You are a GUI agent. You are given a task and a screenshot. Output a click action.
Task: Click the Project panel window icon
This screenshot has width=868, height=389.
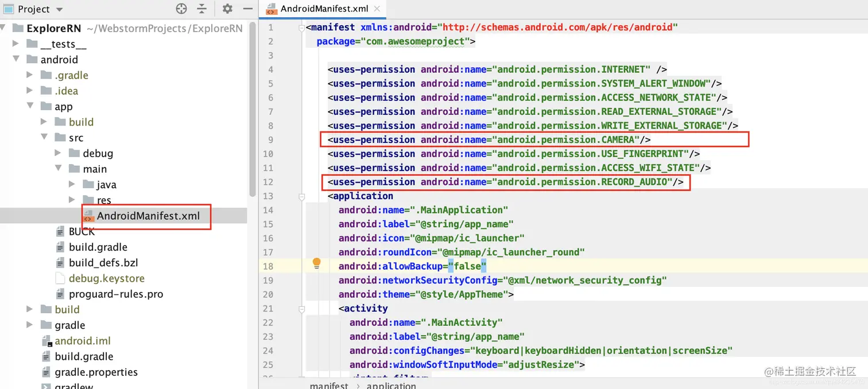coord(9,9)
